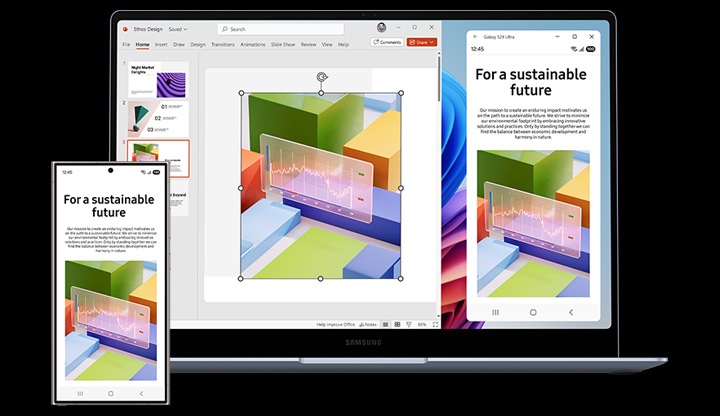Click the PowerPoint app logo in title bar

tap(127, 30)
